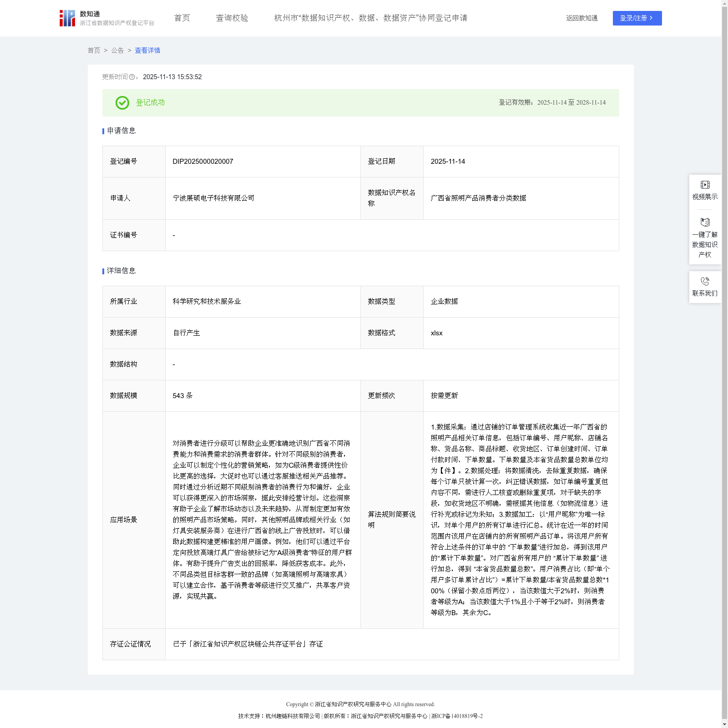728x728 pixels.
Task: Click the scrollbar up arrow
Action: [x=724, y=4]
